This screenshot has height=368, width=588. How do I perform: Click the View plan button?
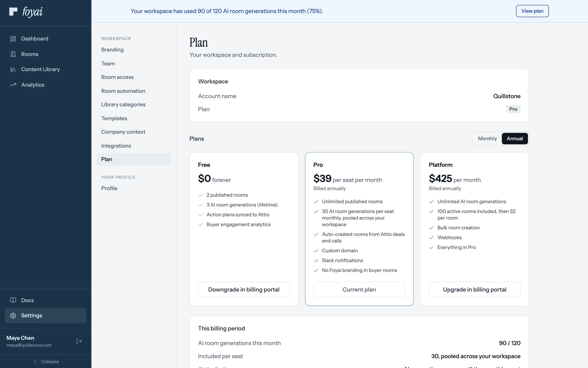[532, 11]
